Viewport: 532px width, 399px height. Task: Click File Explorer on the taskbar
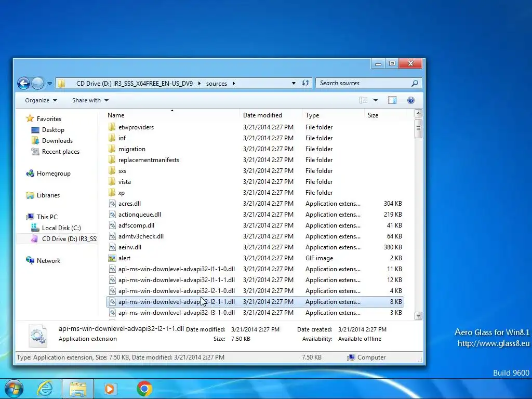point(78,389)
